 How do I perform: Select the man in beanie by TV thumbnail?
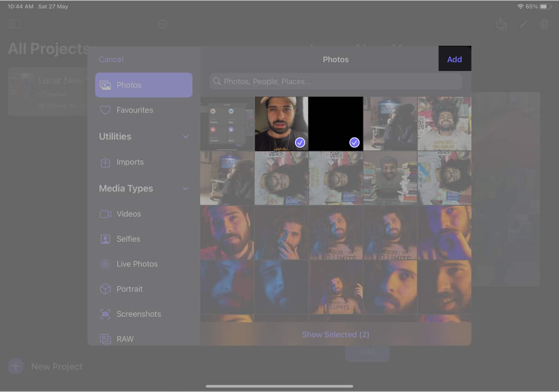pos(390,124)
